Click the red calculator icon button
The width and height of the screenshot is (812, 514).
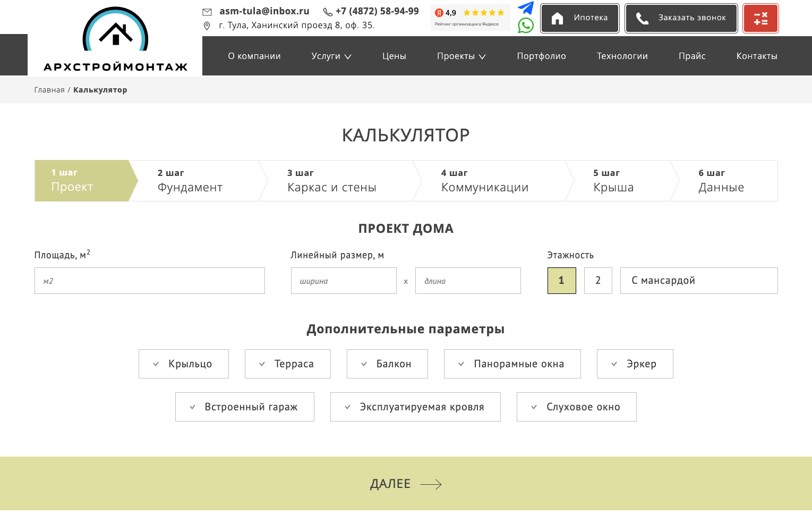click(760, 19)
